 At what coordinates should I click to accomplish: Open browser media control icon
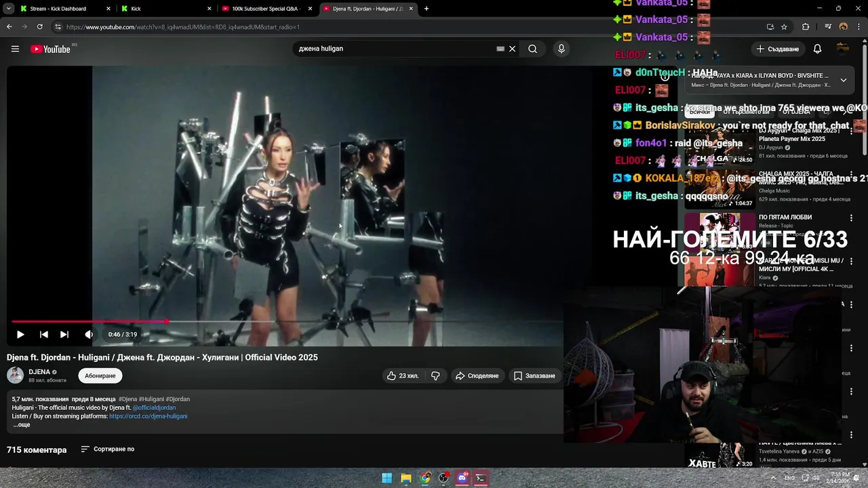point(828,27)
